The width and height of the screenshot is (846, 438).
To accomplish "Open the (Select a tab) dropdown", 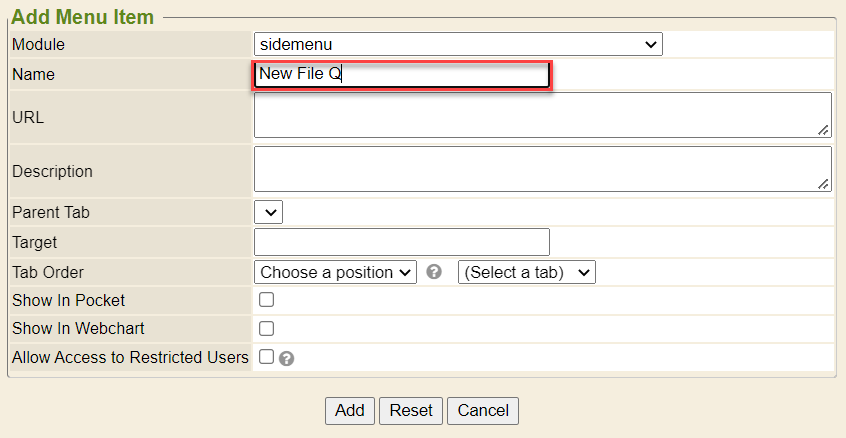I will pyautogui.click(x=526, y=272).
